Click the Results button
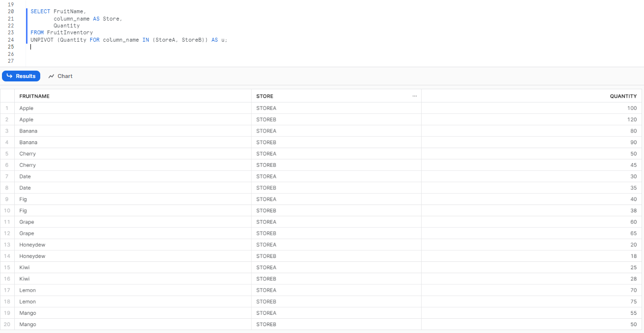 point(21,76)
